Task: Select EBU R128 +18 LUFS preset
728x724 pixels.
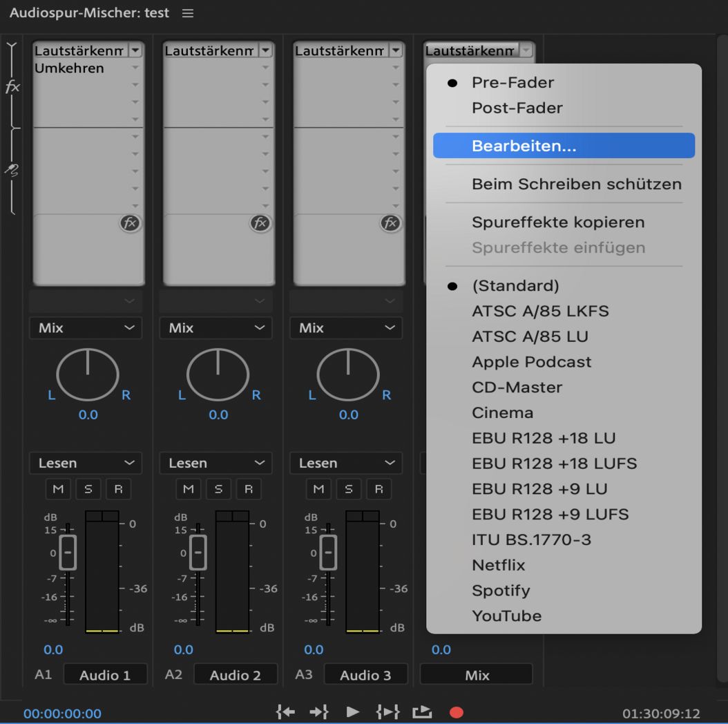Action: pos(564,464)
